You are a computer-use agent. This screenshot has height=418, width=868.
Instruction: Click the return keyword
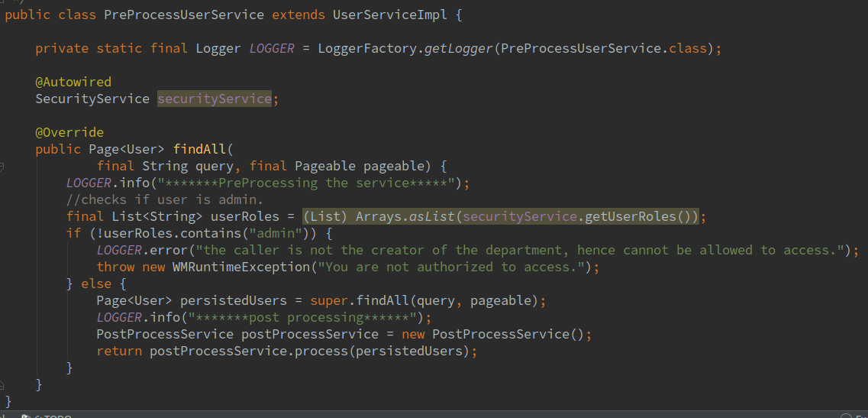pyautogui.click(x=119, y=351)
